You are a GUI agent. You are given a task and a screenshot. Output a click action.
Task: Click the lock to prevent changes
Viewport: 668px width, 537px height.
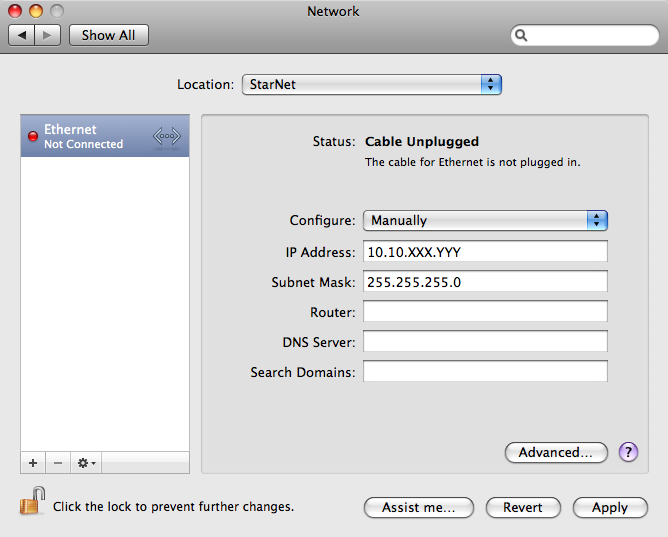[32, 501]
